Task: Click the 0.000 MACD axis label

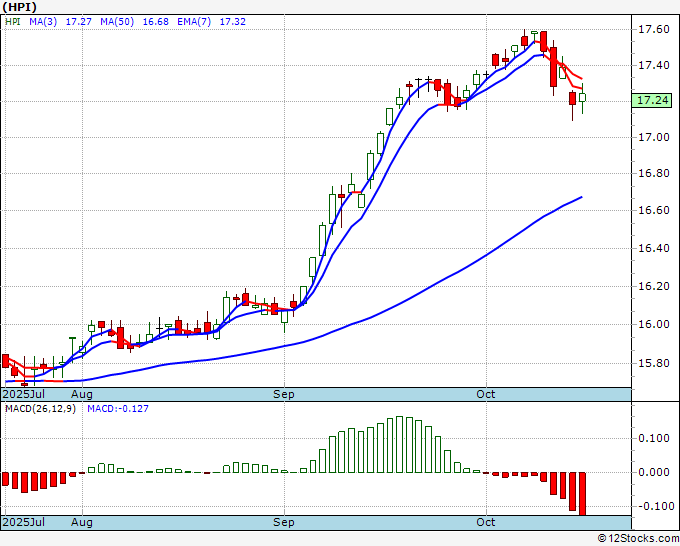Action: click(x=654, y=472)
